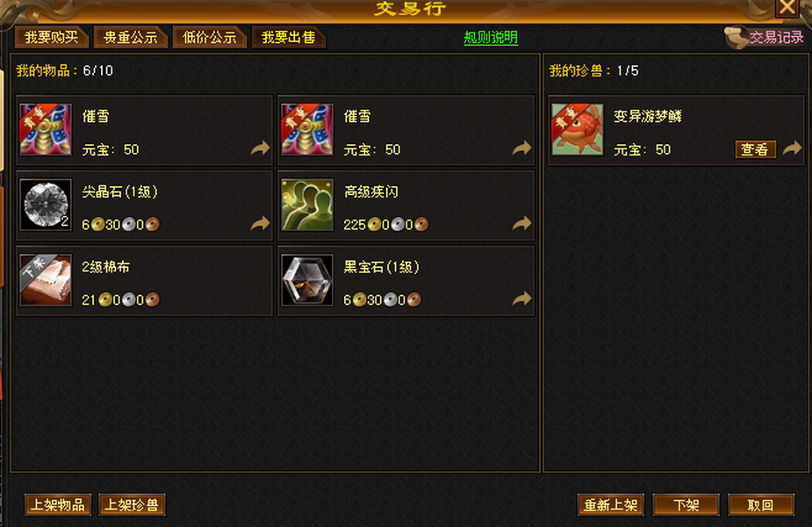812x527 pixels.
Task: Open the 贵重公示 tab
Action: click(130, 37)
